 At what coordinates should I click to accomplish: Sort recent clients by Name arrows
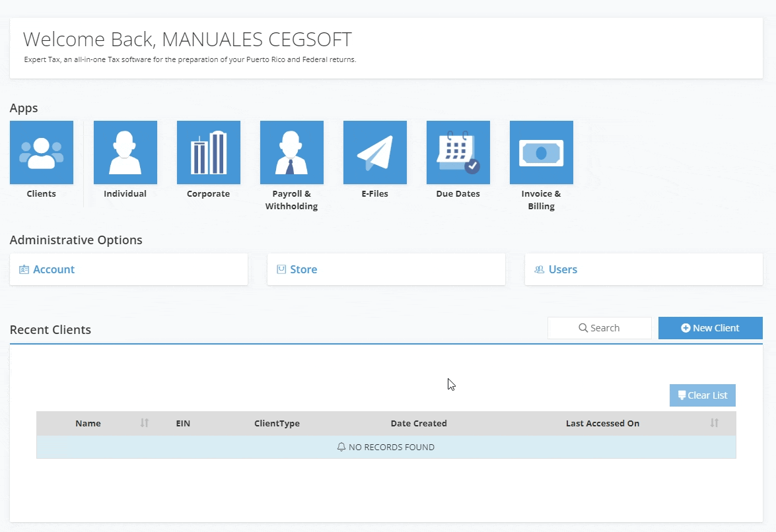[x=145, y=423]
